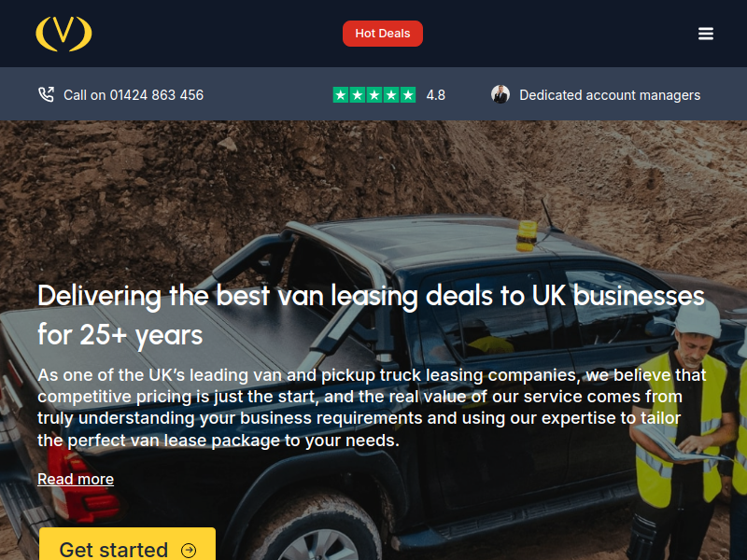Screen dimensions: 747x560
Task: Select Dedicated account managers text
Action: click(x=610, y=95)
